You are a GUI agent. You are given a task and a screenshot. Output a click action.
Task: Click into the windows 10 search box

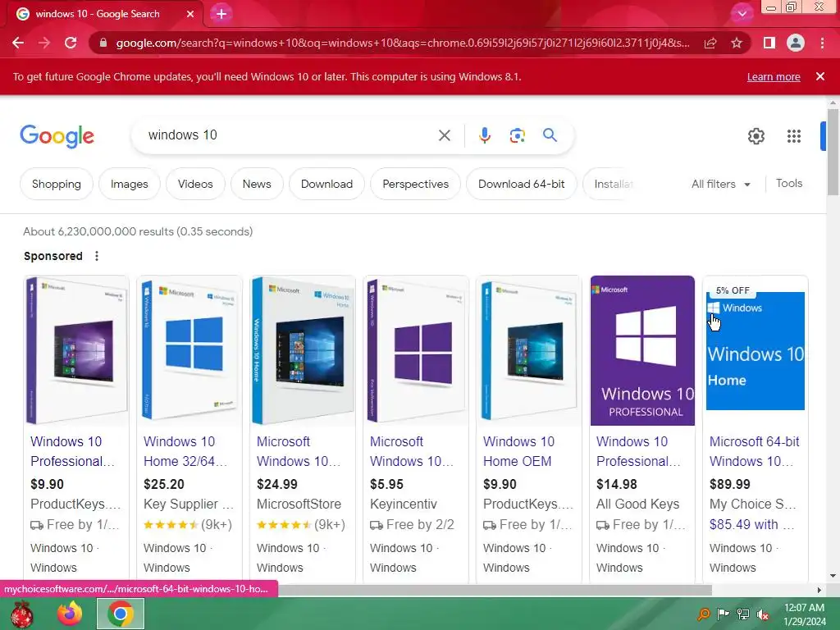click(x=284, y=135)
